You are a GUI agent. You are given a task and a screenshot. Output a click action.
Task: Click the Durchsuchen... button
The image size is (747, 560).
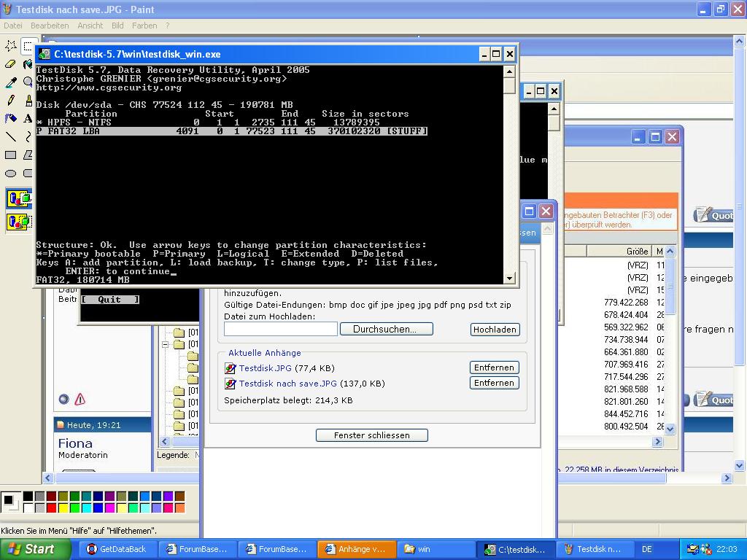point(387,329)
